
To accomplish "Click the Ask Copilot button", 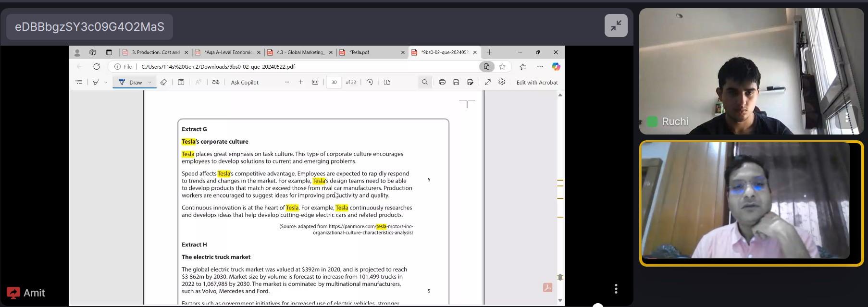I will click(x=245, y=83).
